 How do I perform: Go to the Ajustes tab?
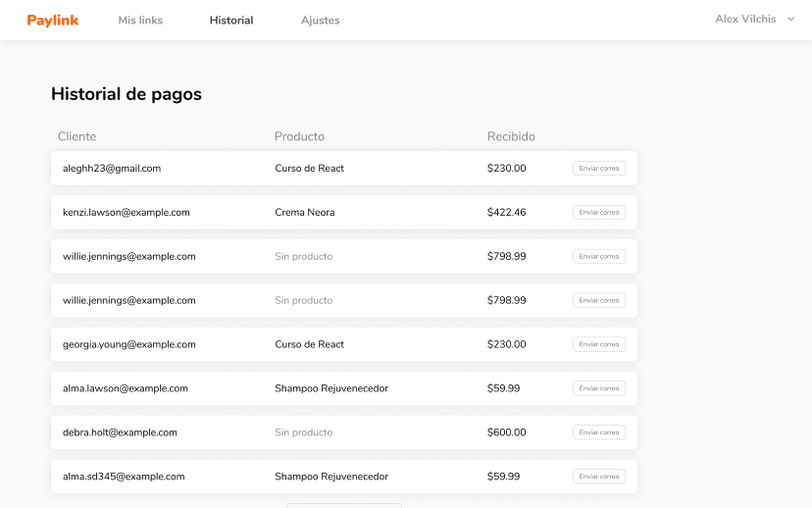pos(321,21)
